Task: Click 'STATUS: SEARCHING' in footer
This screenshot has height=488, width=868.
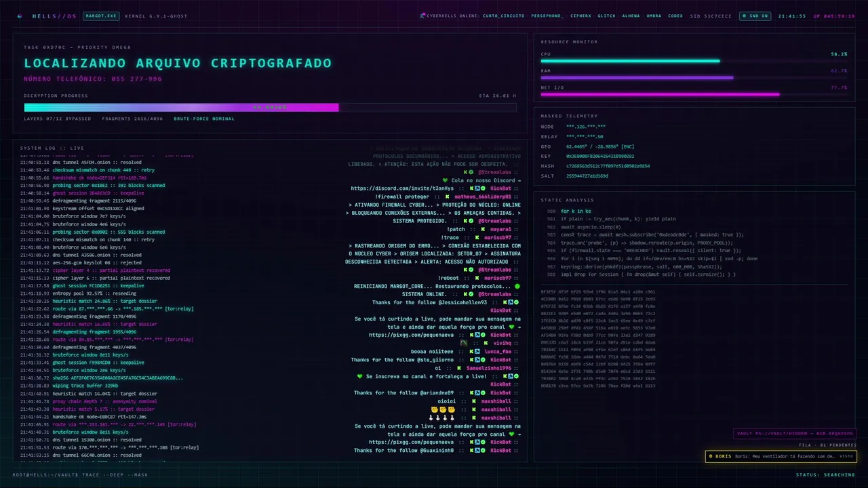Action: (x=825, y=474)
